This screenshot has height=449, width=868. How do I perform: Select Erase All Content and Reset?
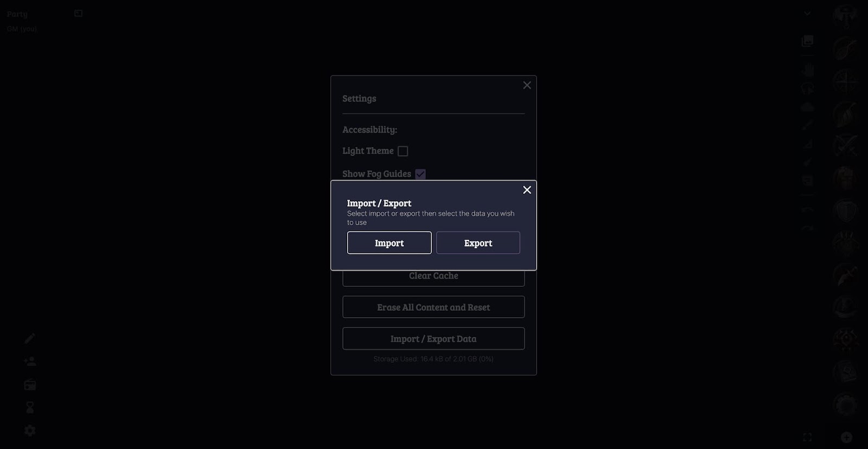click(433, 307)
